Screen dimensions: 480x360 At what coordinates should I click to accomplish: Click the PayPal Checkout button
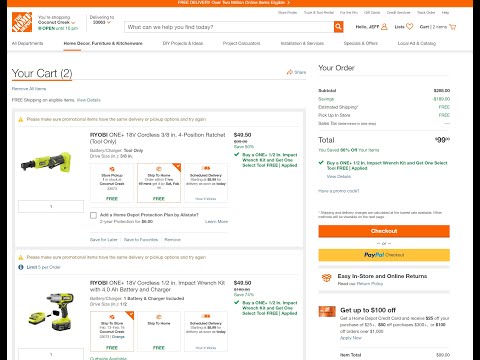click(384, 255)
